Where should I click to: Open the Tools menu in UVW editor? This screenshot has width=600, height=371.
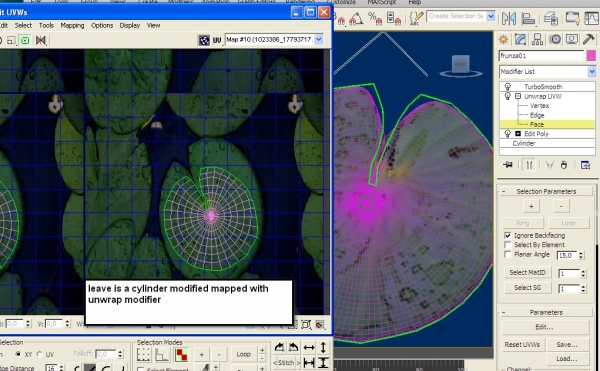click(x=46, y=25)
